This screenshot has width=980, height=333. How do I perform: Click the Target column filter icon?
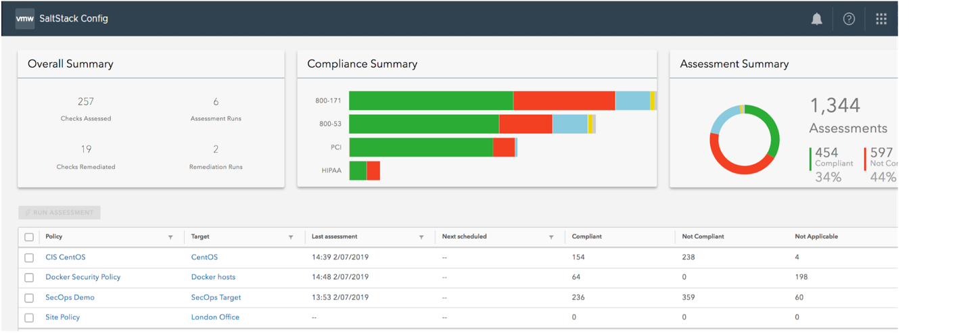pyautogui.click(x=291, y=237)
